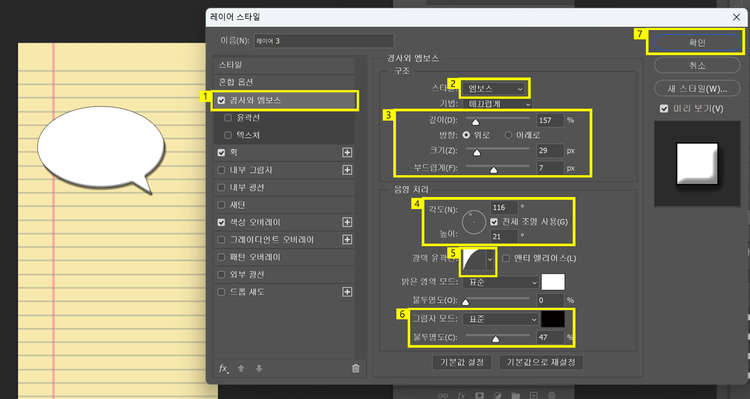Click plus icon beside 색상 오버레이
Viewport: 750px width, 399px height.
347,222
